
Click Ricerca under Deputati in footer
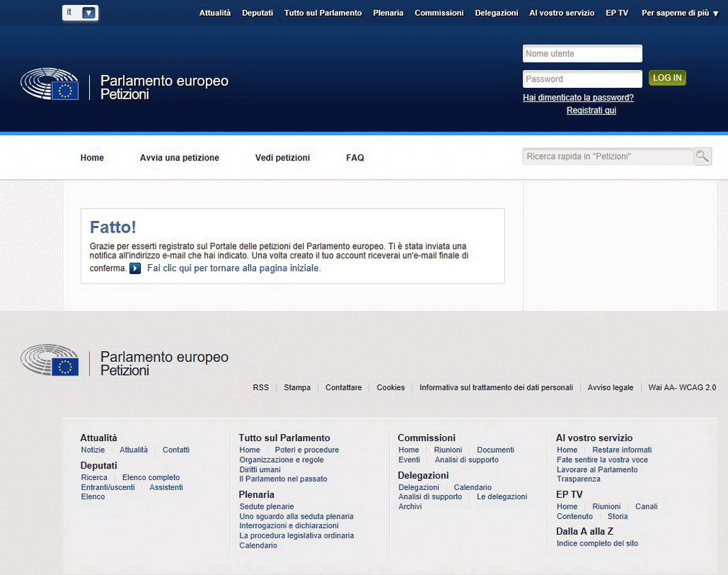94,477
